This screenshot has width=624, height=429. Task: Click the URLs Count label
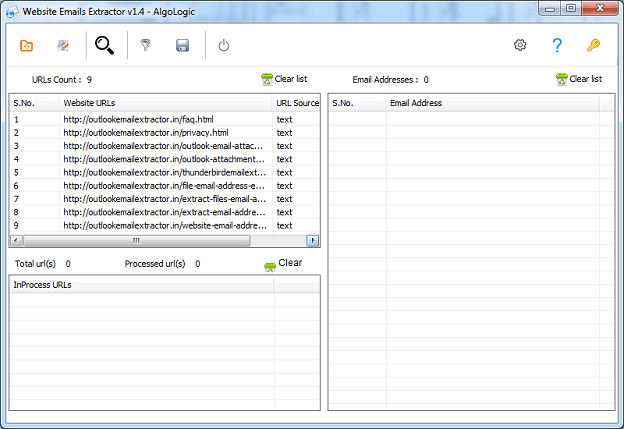pos(57,80)
